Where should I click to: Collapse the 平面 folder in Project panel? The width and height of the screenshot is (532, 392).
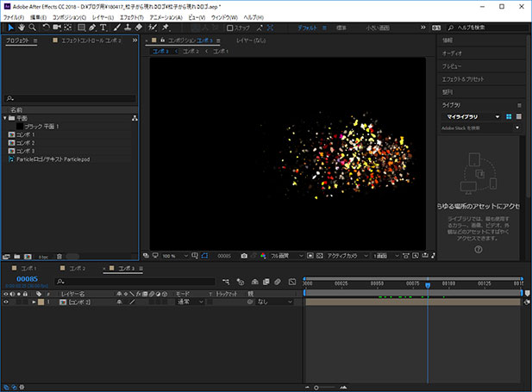point(4,119)
